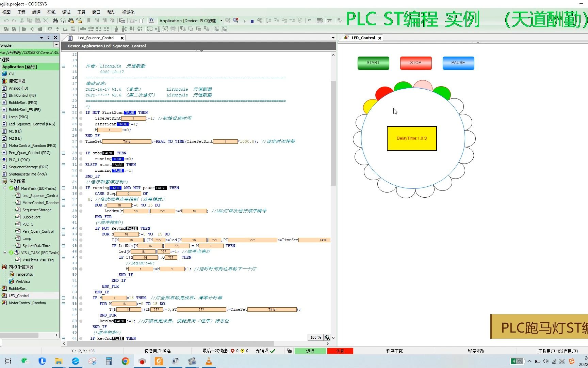
Task: Click the Cut toolbar icon
Action: pyautogui.click(x=22, y=20)
